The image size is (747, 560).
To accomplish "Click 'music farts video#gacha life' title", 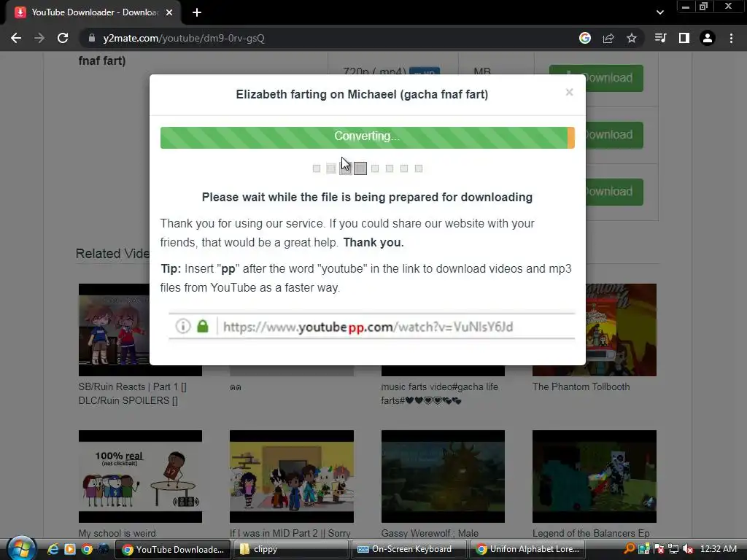I will click(439, 393).
